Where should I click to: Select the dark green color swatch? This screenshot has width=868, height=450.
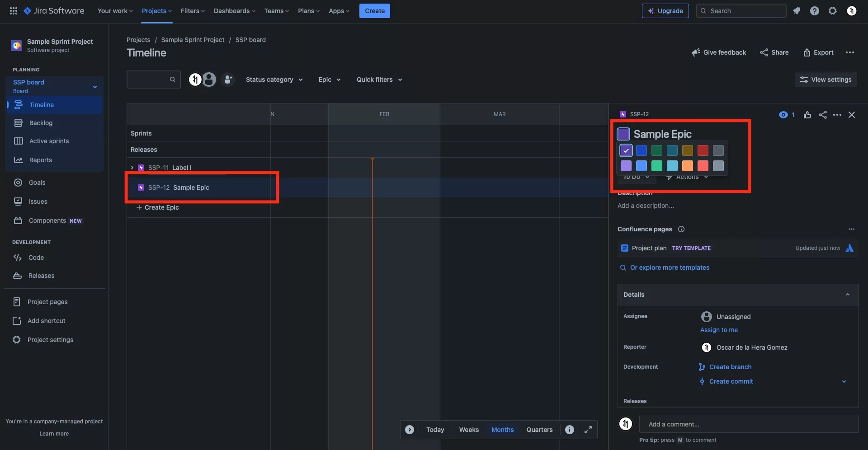[657, 150]
